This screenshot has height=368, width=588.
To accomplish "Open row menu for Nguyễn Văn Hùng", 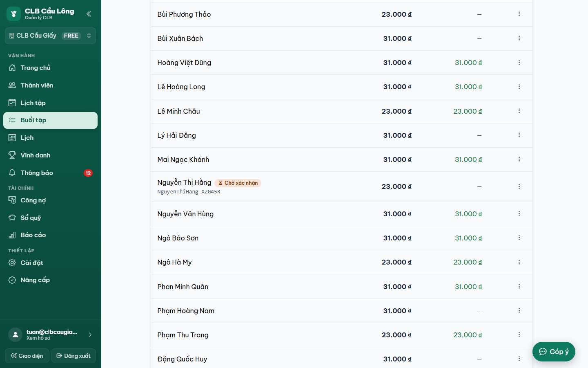I will click(x=519, y=214).
